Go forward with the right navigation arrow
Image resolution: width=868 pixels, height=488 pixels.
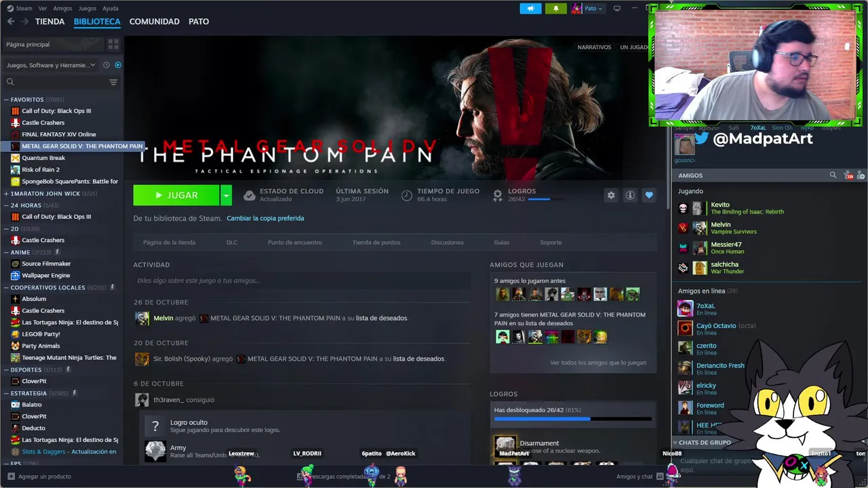(25, 22)
